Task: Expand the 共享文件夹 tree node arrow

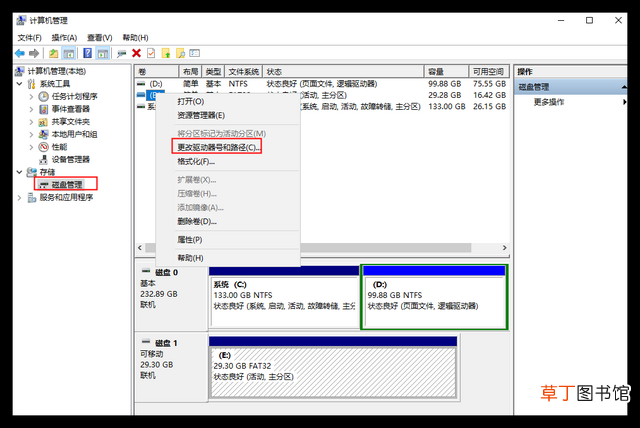Action: click(x=31, y=122)
